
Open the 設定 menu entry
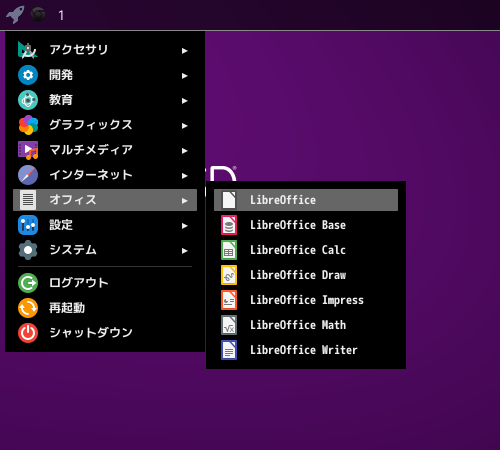[x=105, y=225]
